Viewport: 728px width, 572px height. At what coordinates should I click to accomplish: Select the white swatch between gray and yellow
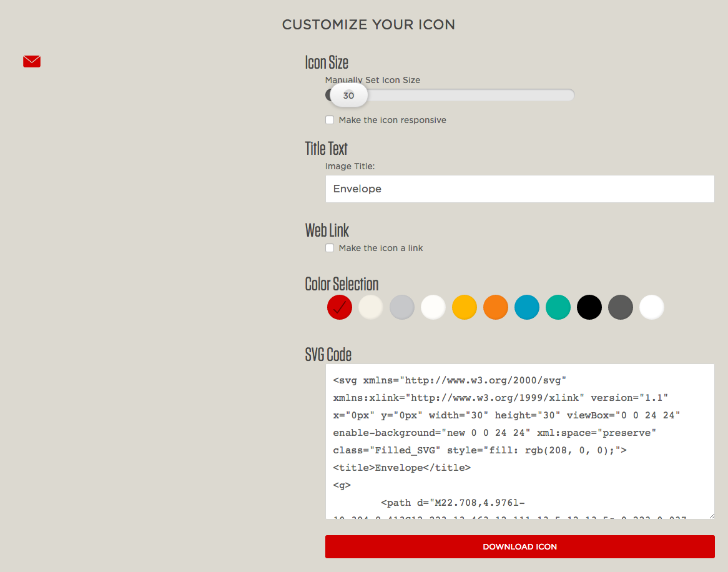pyautogui.click(x=433, y=307)
